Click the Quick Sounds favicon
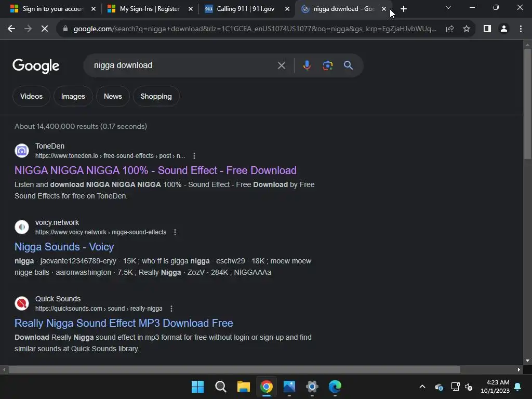Image resolution: width=532 pixels, height=399 pixels. pos(22,303)
